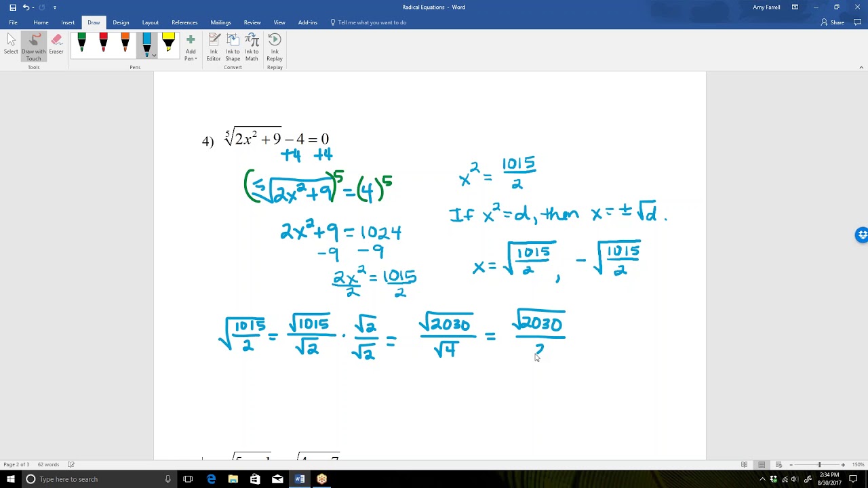Screen dimensions: 868x488
Task: Open the 150% zoom level dialog
Action: (858, 464)
